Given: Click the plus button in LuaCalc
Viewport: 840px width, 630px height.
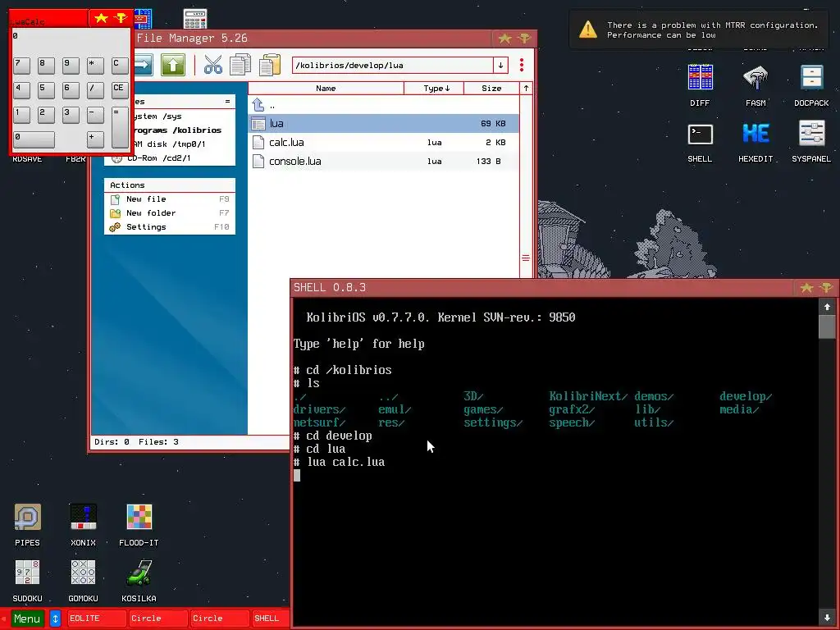Looking at the screenshot, I should coord(95,139).
